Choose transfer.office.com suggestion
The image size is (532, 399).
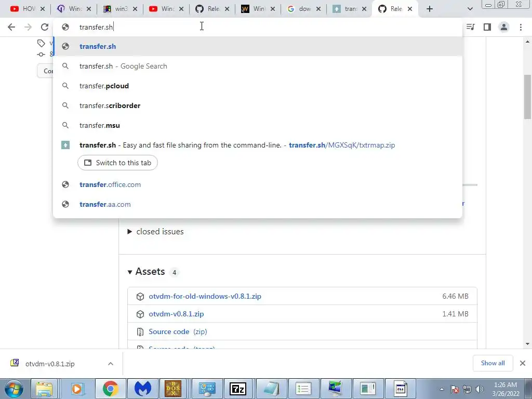258,184
